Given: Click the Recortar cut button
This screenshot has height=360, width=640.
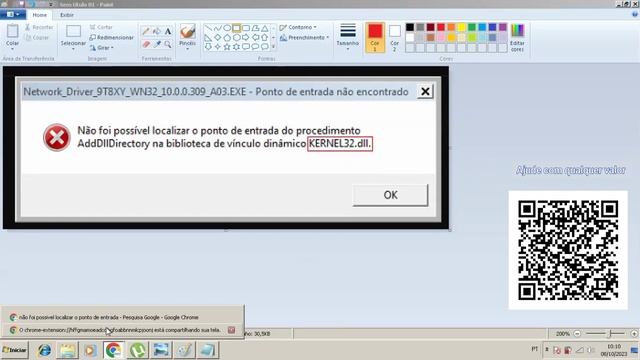Looking at the screenshot, I should (x=39, y=27).
